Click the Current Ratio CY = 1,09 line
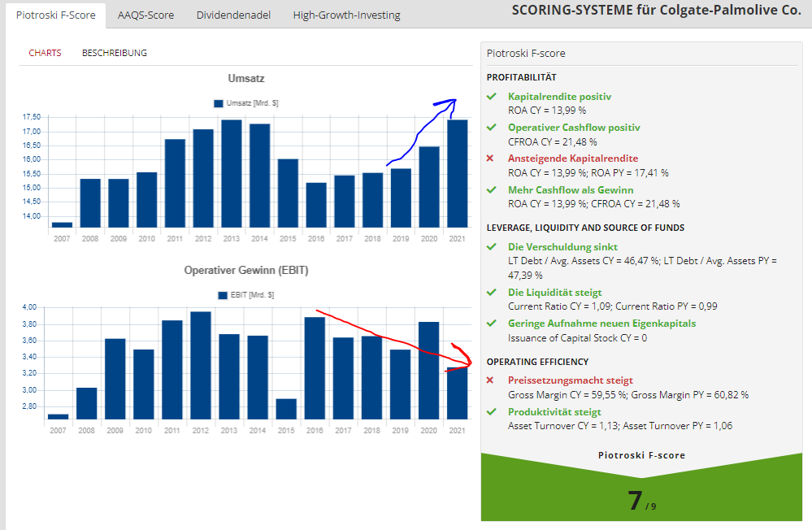Image resolution: width=812 pixels, height=530 pixels. pyautogui.click(x=613, y=306)
